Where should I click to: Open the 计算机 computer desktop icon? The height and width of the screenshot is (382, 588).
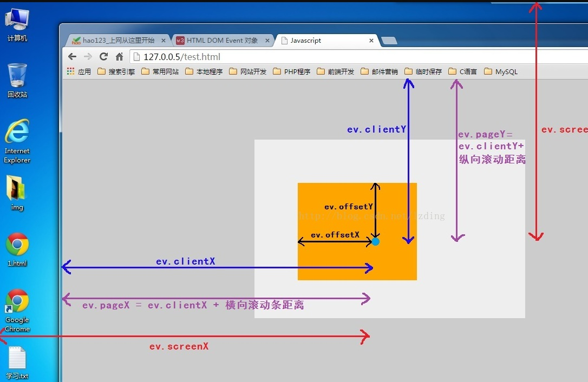pos(17,24)
